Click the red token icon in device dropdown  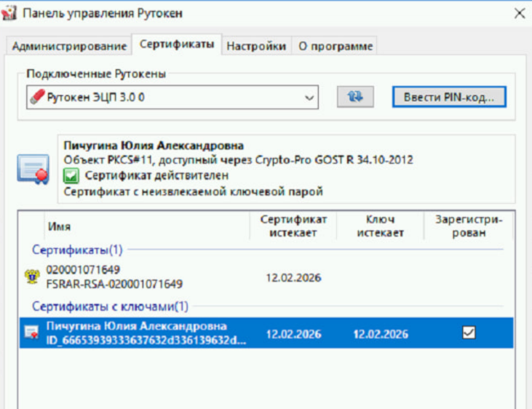click(37, 98)
